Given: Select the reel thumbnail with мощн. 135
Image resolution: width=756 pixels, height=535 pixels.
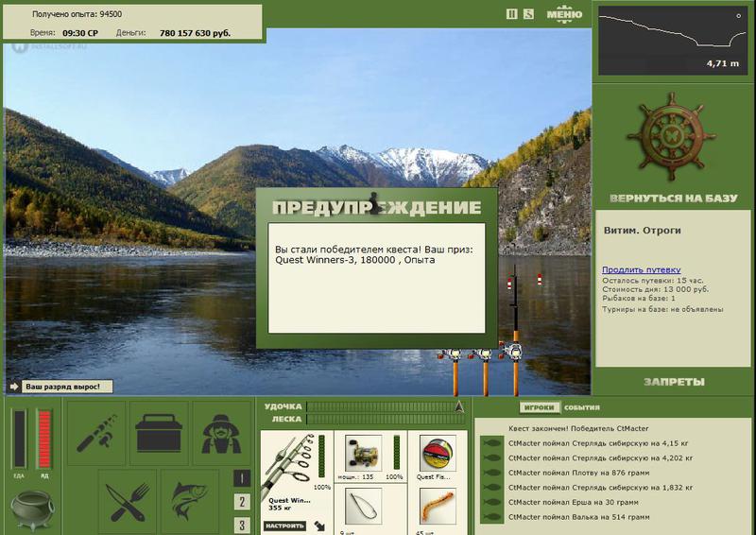Looking at the screenshot, I should click(x=363, y=453).
